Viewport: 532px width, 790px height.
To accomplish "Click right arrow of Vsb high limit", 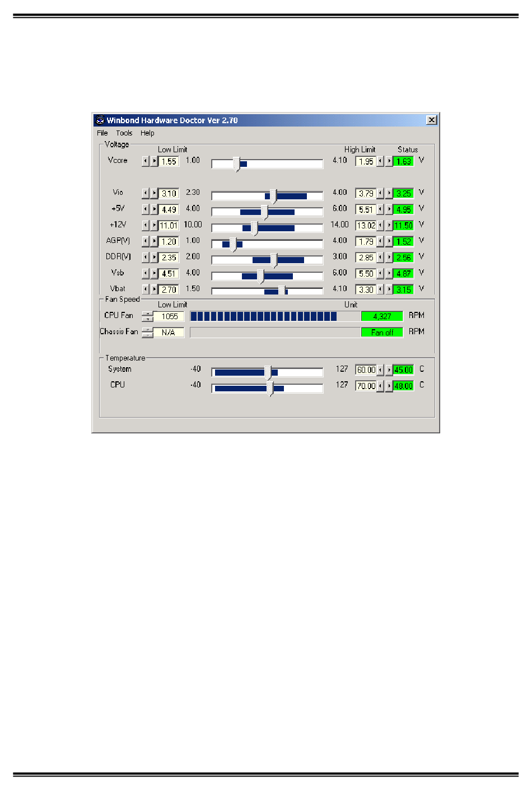I will coord(389,273).
